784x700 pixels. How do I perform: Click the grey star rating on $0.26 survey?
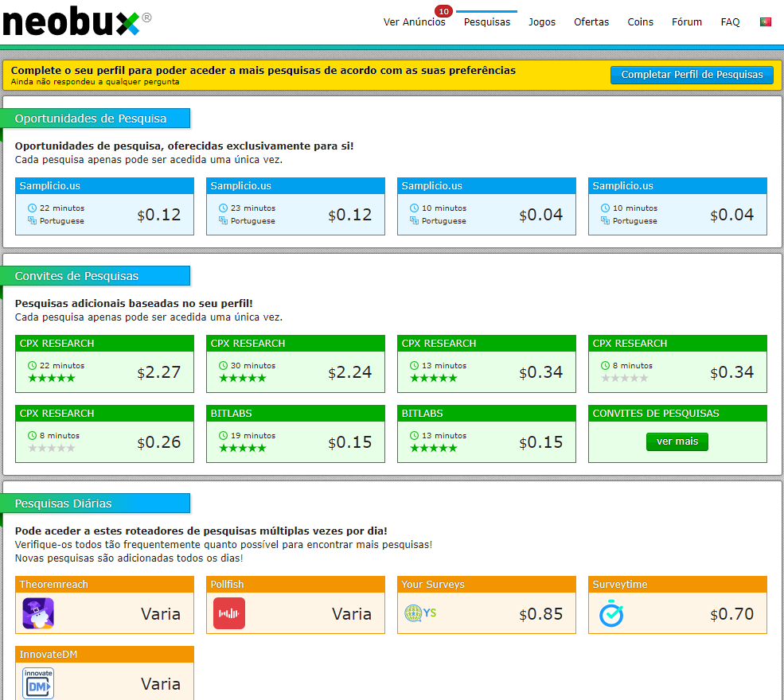[x=52, y=448]
